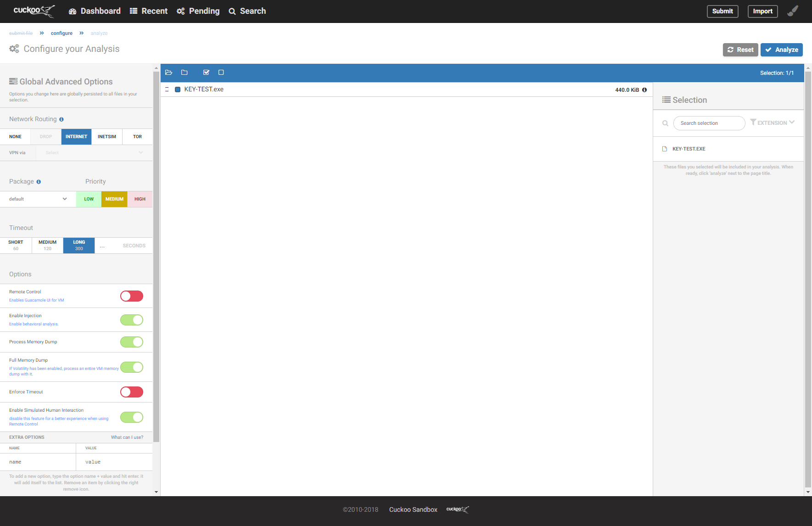Select HIGH priority swatch
The image size is (812, 526).
pyautogui.click(x=140, y=199)
